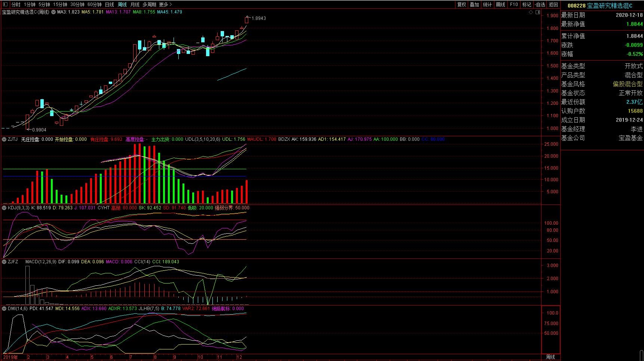Screen dimensions: 644x361
Task: Click the KDJ(9,3,3) indicator label
Action: tap(18, 208)
